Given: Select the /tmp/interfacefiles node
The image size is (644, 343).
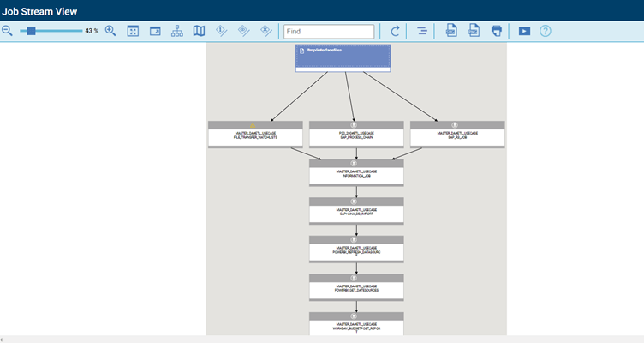Looking at the screenshot, I should [343, 57].
